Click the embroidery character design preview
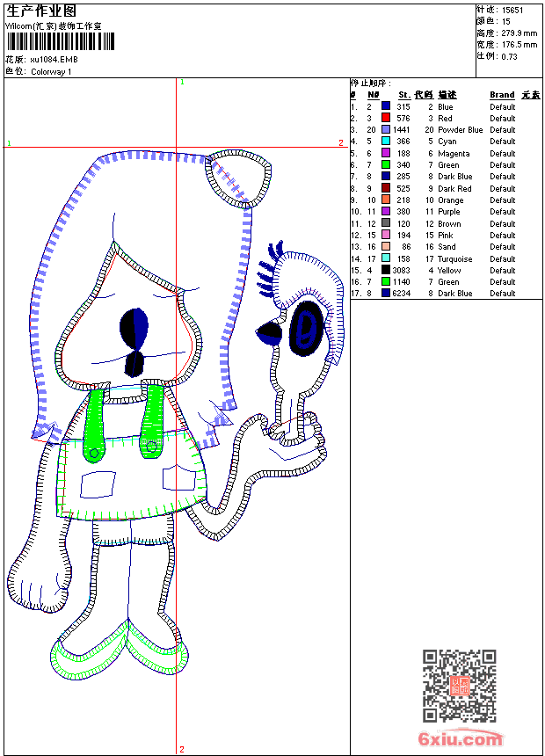This screenshot has height=756, width=545. (176, 415)
